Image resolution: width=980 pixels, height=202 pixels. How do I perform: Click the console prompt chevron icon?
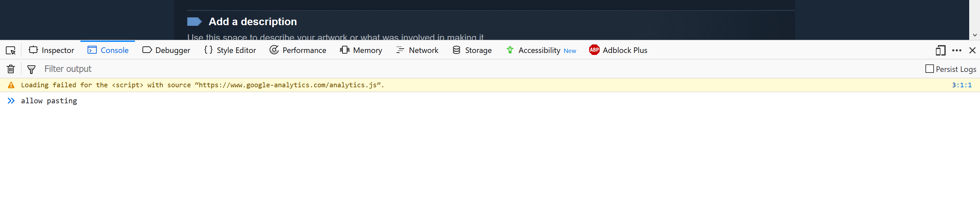(11, 101)
